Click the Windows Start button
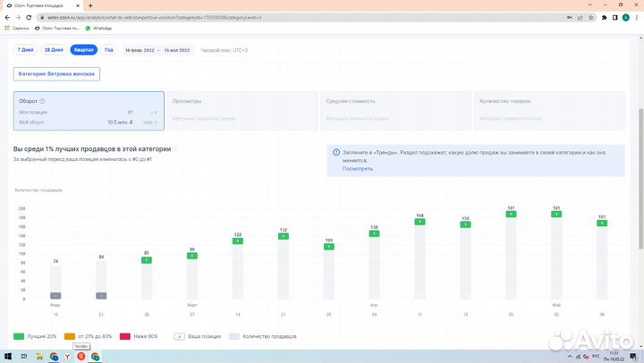Screen dimensions: 644x363 pyautogui.click(x=6, y=356)
